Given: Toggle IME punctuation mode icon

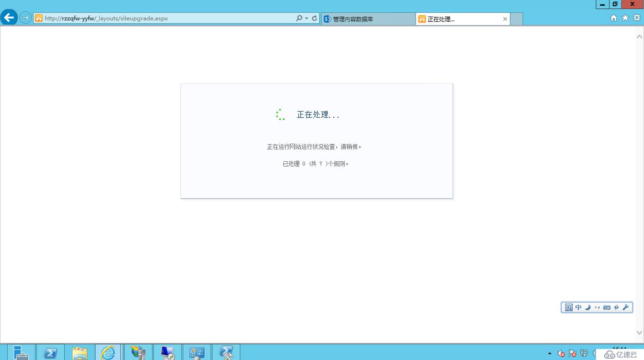Looking at the screenshot, I should (x=597, y=308).
